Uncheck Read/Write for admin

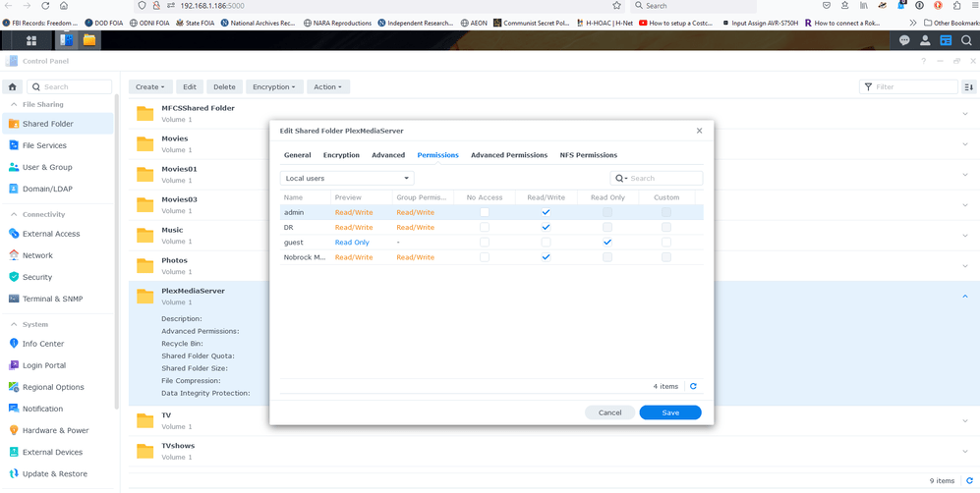click(546, 212)
